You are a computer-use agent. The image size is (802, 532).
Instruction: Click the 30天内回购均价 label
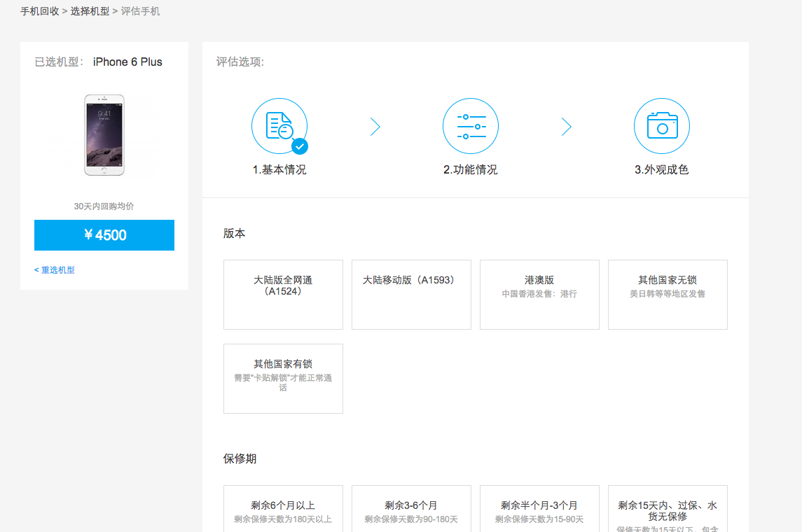[x=104, y=206]
